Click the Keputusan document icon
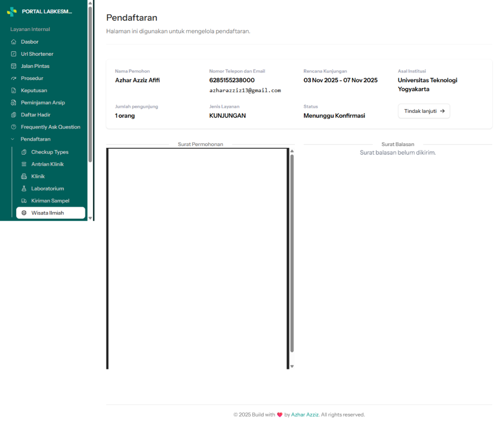The height and width of the screenshot is (430, 504). [14, 91]
